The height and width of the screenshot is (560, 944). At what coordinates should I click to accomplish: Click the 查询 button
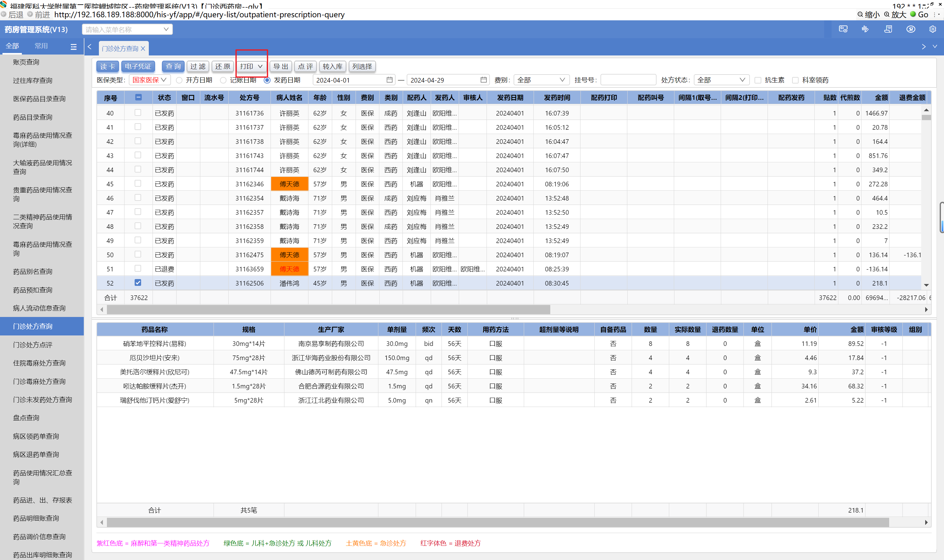[x=173, y=67]
